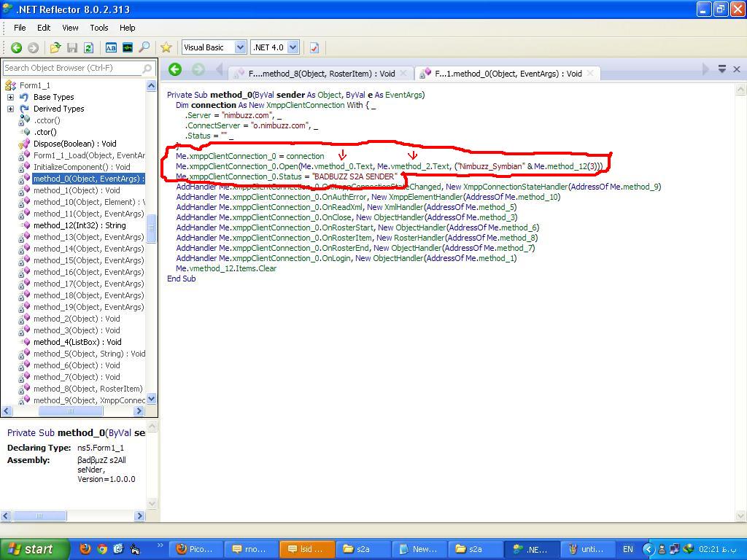Click method_1 link in the OnLogin line

click(497, 258)
